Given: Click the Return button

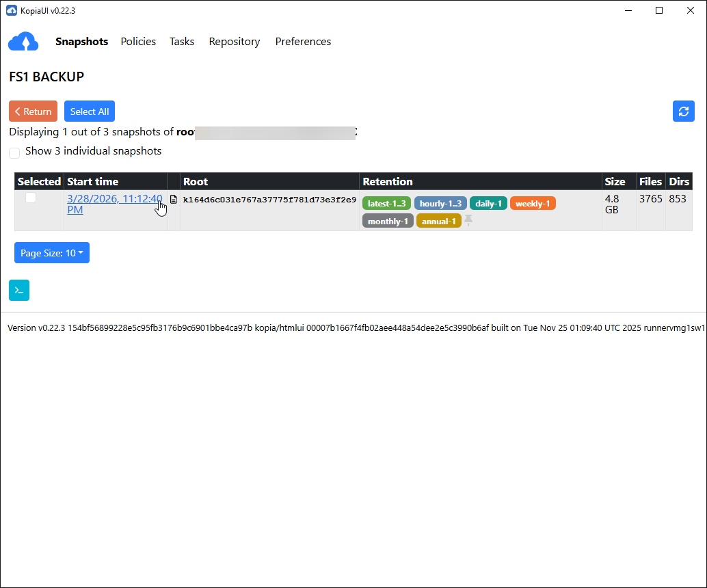Looking at the screenshot, I should 33,111.
